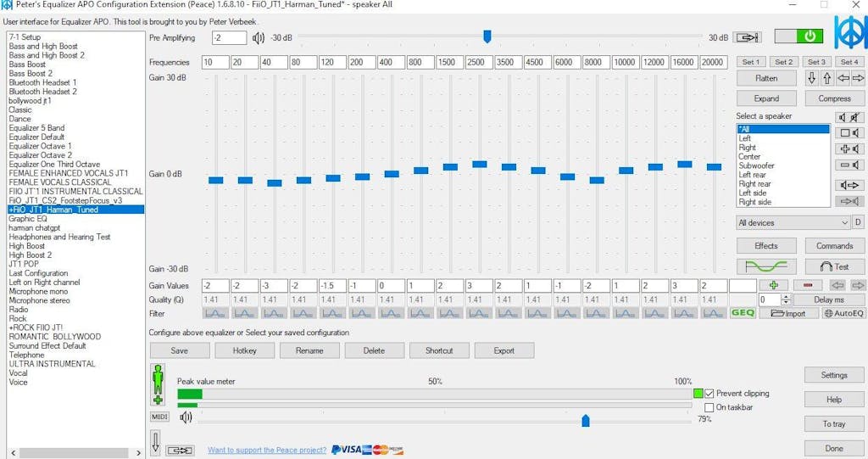Click the Pre Amplifying slider handle

[487, 36]
